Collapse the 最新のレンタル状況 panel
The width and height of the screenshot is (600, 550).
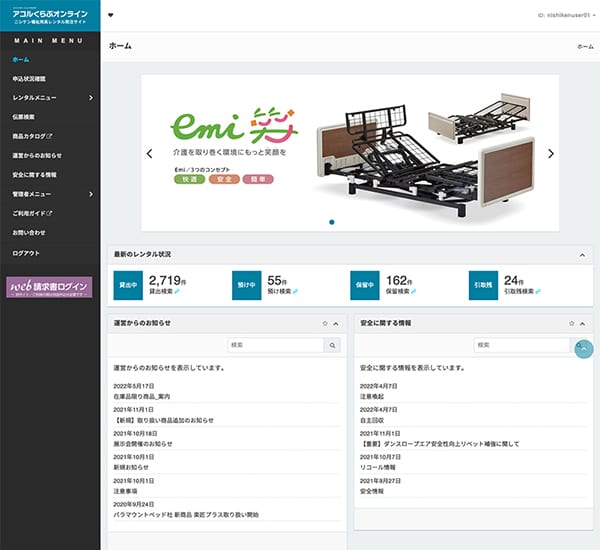582,255
